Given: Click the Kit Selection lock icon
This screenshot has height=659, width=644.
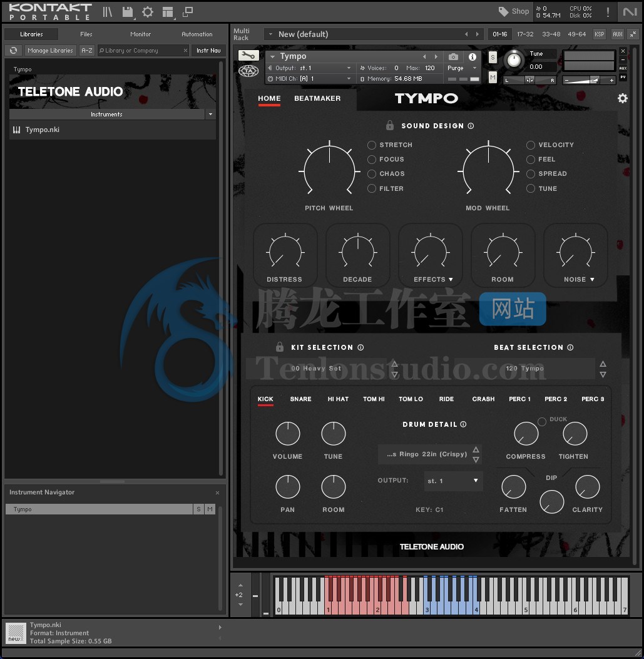Looking at the screenshot, I should 280,347.
